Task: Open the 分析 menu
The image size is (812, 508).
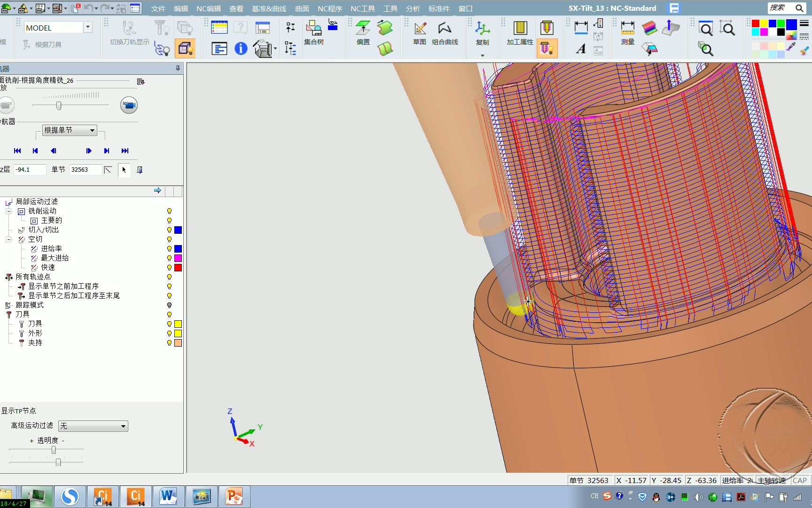Action: (413, 8)
